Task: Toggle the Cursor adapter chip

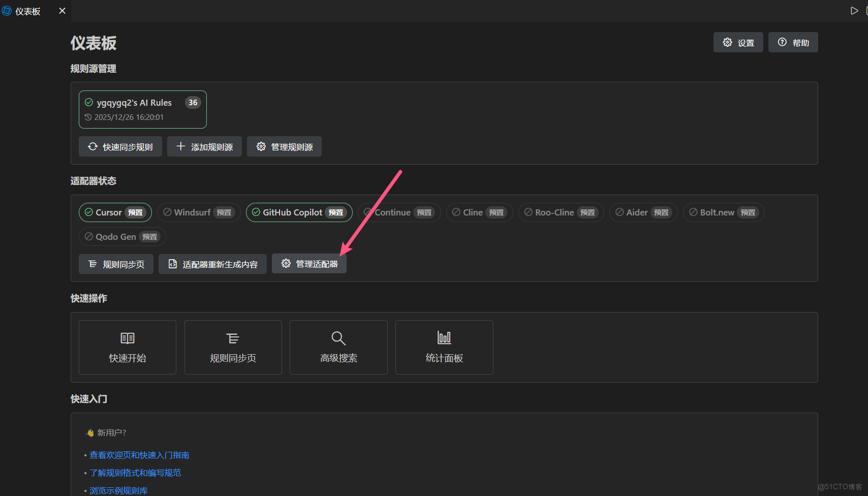Action: [x=115, y=212]
